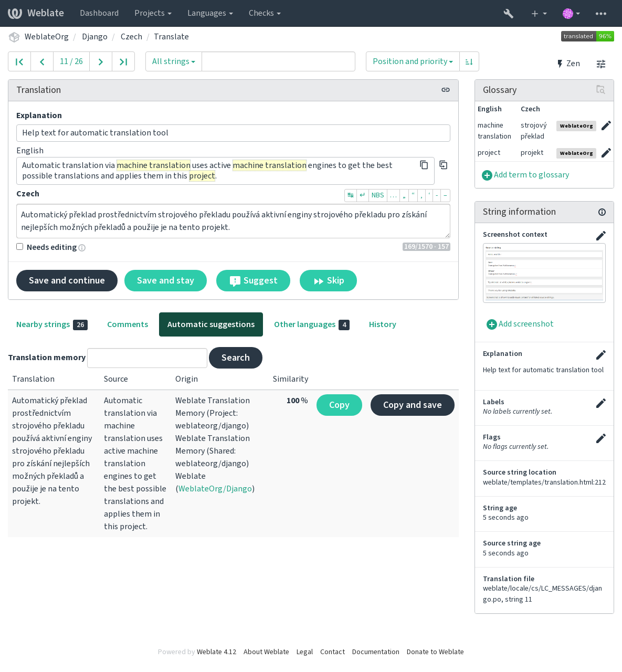Insert NBS non-breaking space character

tap(378, 195)
